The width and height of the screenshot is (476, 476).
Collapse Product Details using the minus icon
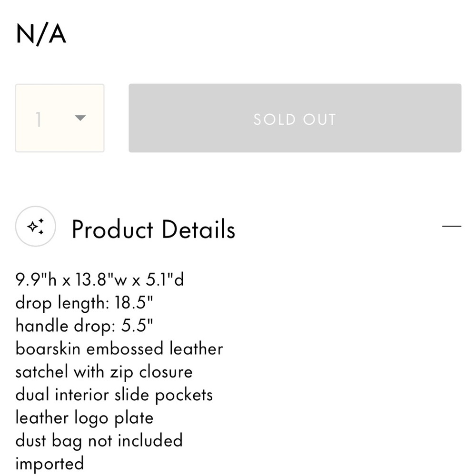coord(451,226)
